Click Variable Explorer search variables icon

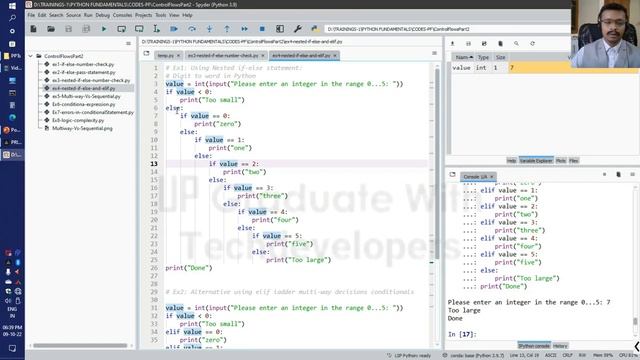(516, 43)
